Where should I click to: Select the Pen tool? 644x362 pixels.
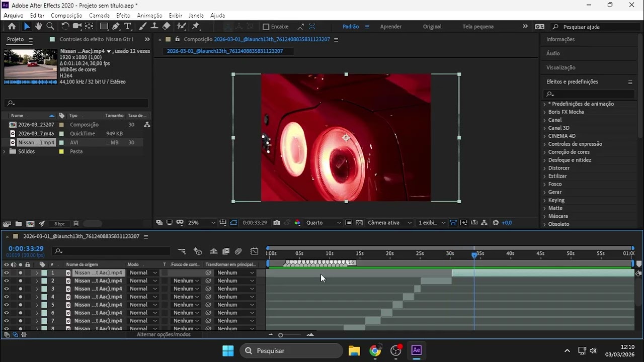click(116, 26)
